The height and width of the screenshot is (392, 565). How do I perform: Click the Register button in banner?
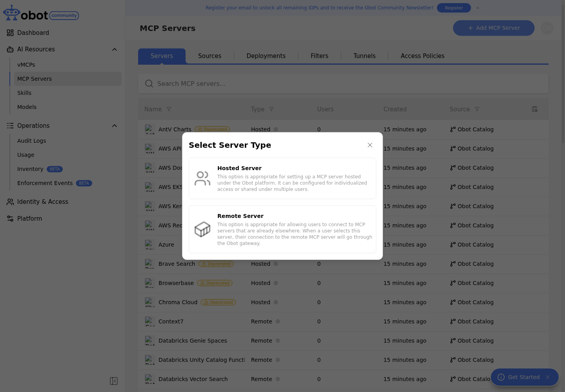tap(454, 8)
